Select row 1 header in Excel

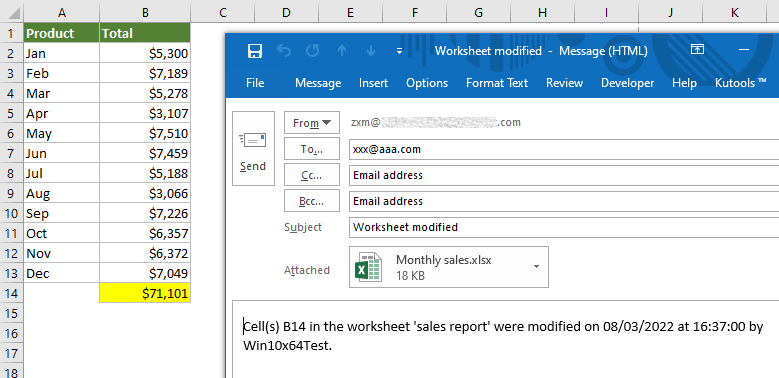(x=11, y=33)
